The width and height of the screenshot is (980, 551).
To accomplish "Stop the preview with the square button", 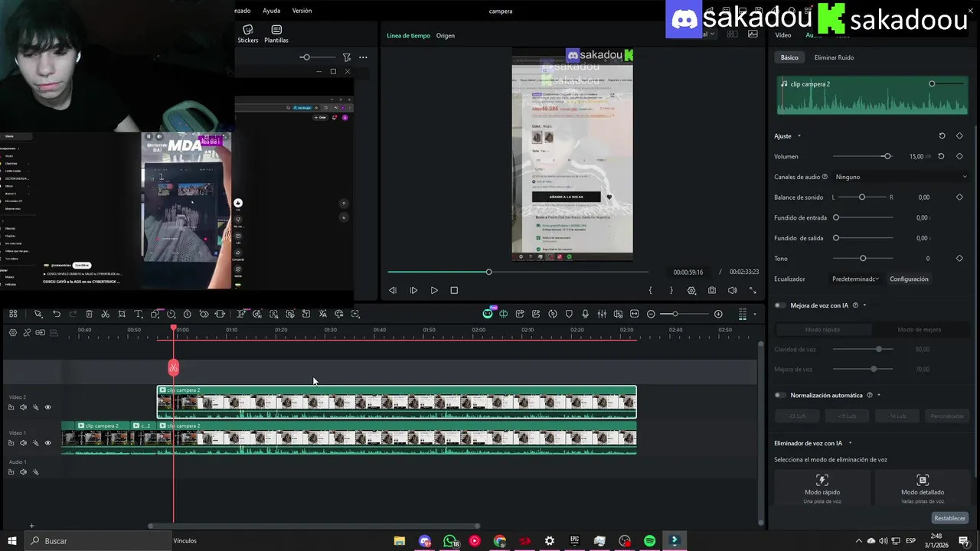I will tap(454, 291).
